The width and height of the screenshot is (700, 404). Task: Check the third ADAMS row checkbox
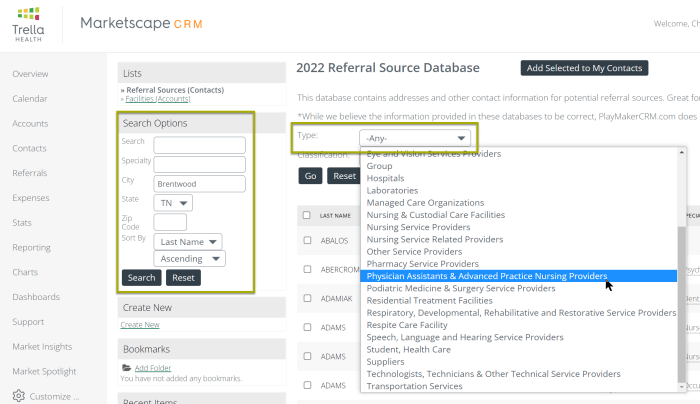(307, 385)
